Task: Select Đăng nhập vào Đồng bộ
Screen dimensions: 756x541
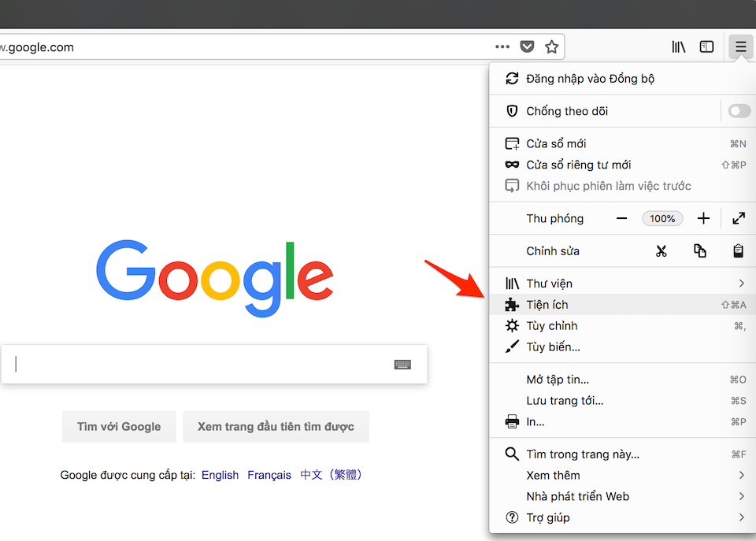Action: (622, 79)
